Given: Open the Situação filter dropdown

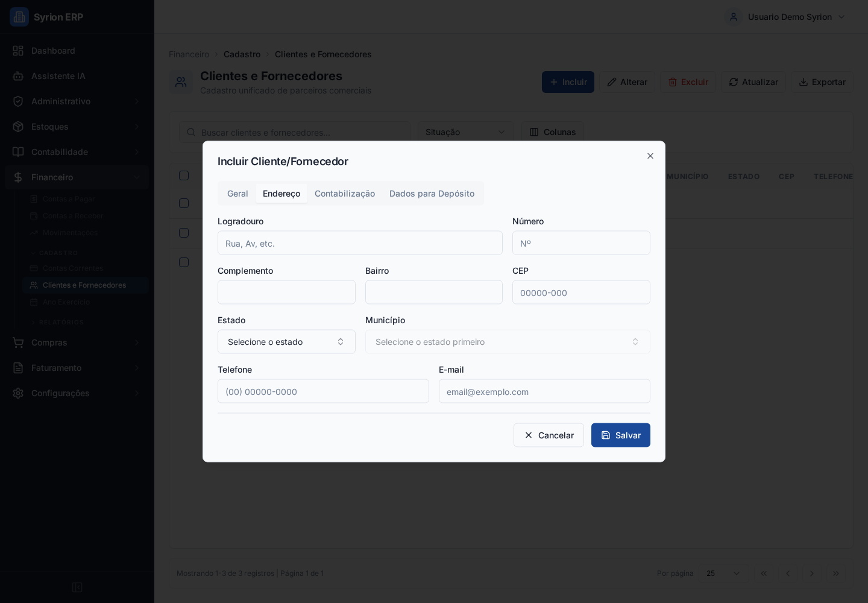Looking at the screenshot, I should click(465, 132).
